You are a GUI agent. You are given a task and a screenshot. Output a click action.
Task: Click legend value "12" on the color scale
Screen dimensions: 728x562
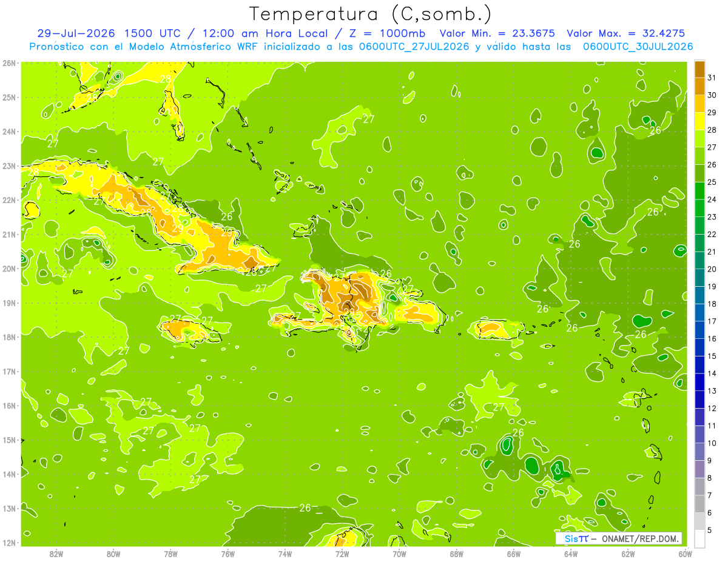click(x=712, y=408)
